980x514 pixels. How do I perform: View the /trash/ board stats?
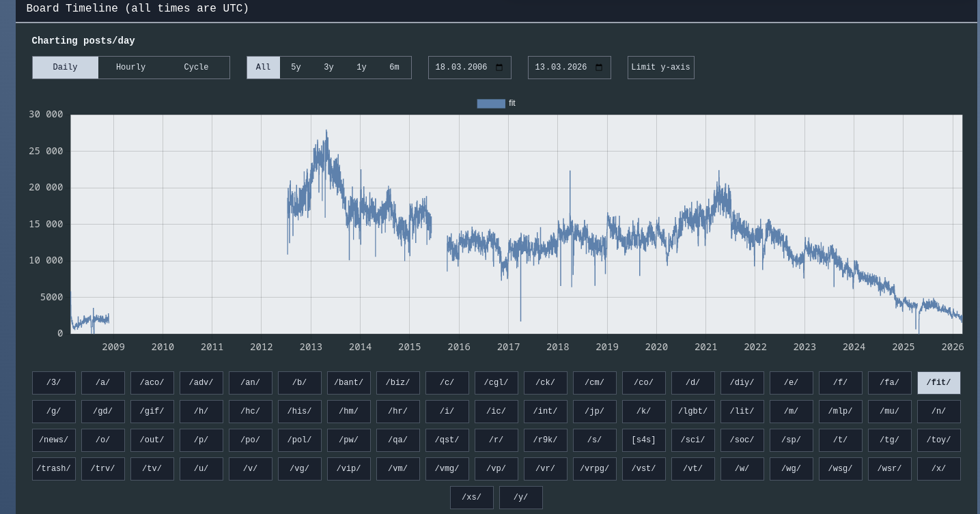coord(54,469)
